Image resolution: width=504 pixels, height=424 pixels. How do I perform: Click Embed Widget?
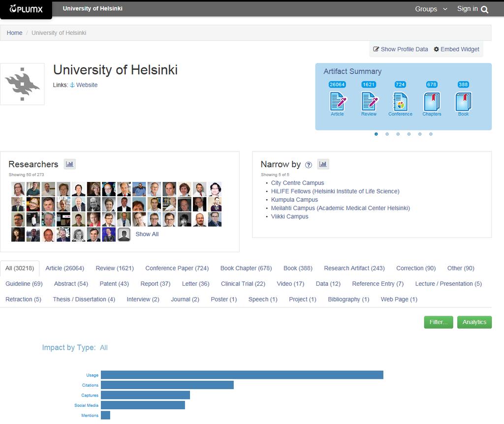coord(456,49)
